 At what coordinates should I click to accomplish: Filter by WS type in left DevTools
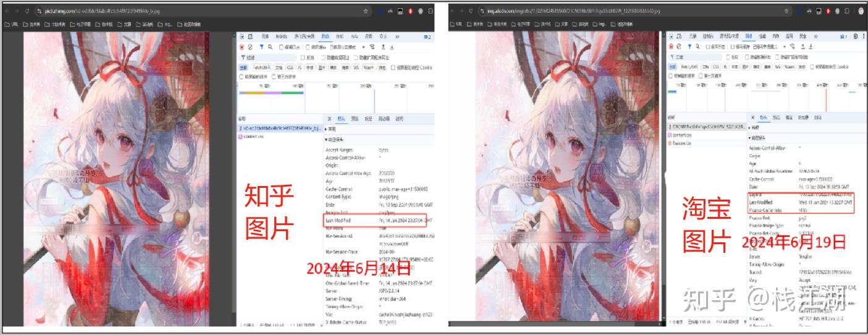pyautogui.click(x=356, y=67)
